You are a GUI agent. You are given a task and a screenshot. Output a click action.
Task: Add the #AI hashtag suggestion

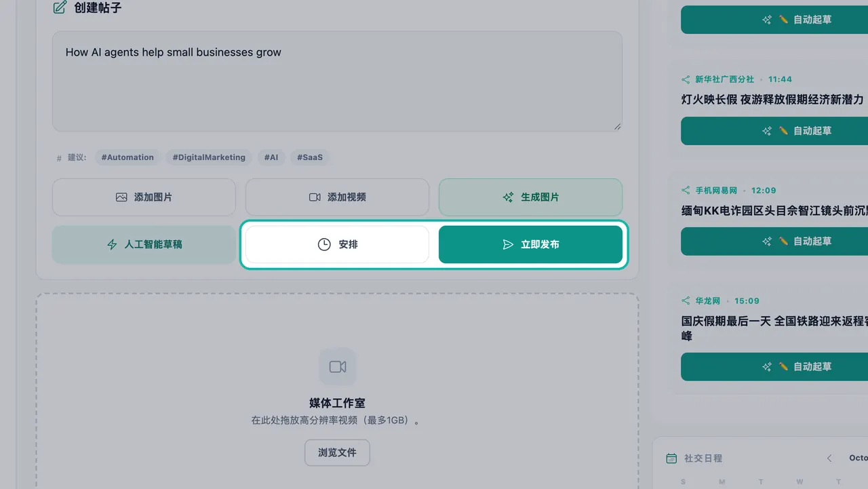pos(271,157)
